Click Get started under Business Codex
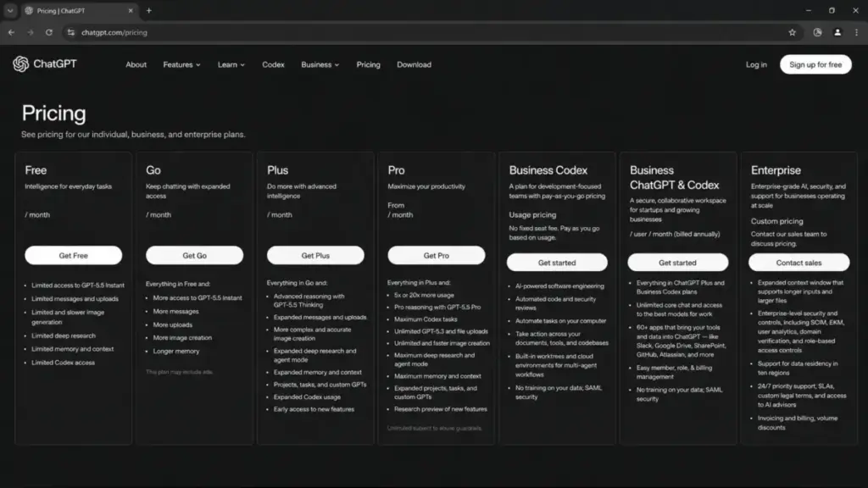The width and height of the screenshot is (868, 488). pos(557,263)
